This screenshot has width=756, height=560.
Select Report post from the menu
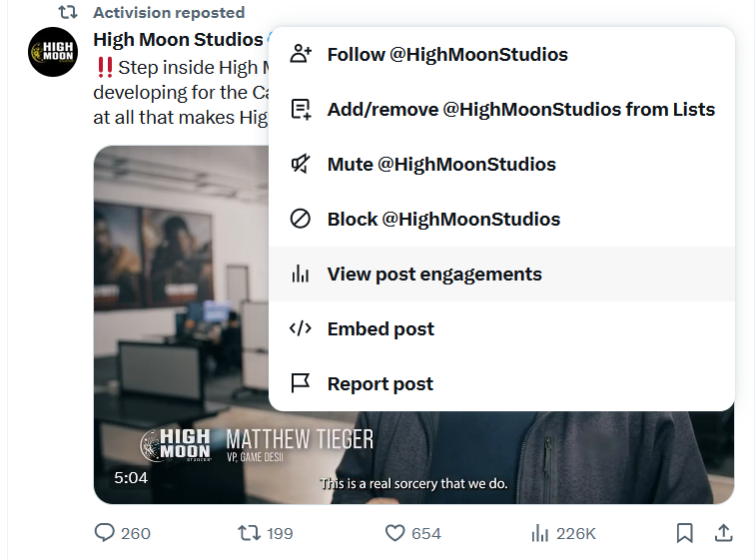click(x=379, y=384)
